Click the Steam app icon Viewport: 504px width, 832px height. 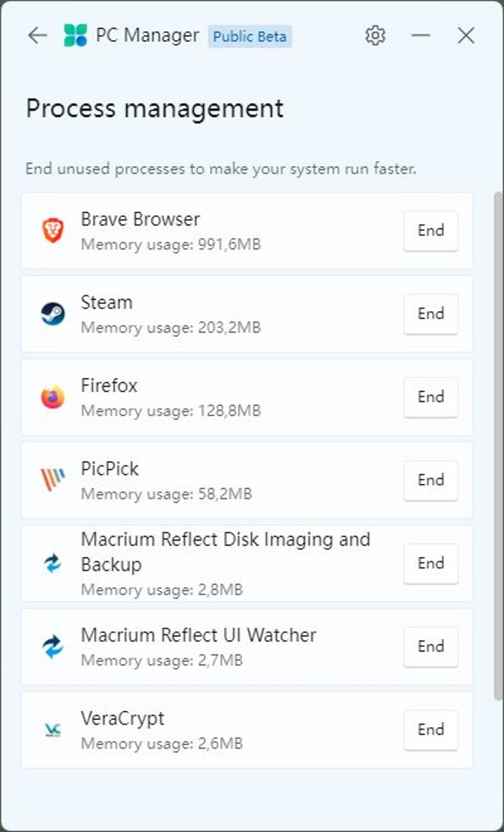(52, 314)
